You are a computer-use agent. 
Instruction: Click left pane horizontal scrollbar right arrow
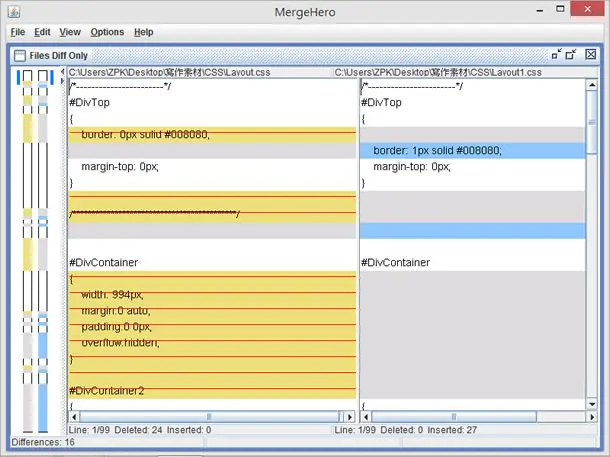click(x=349, y=417)
